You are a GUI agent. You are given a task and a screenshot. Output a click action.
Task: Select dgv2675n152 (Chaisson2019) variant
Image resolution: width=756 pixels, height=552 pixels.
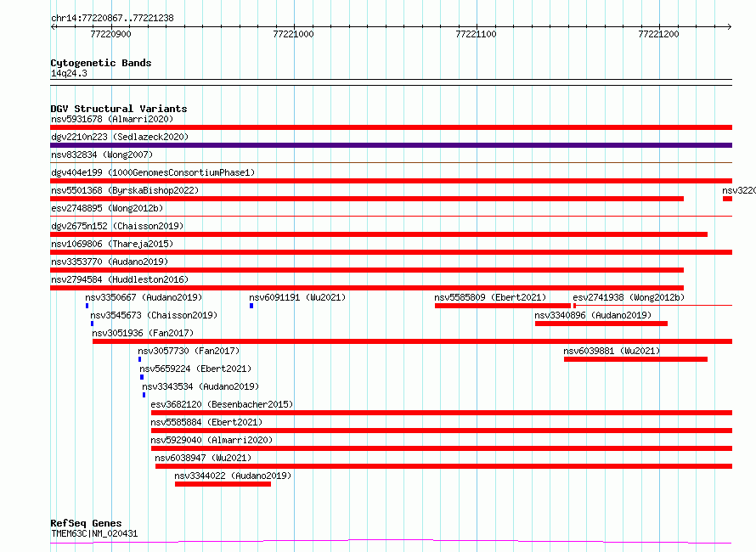pyautogui.click(x=117, y=226)
